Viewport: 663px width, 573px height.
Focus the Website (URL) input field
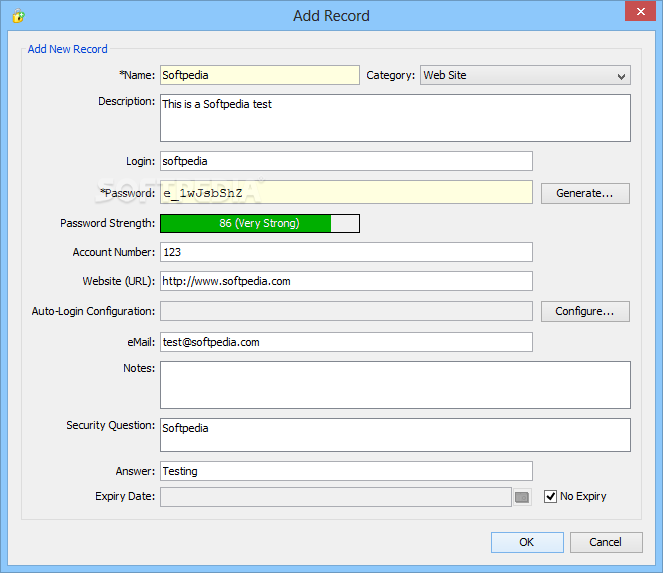click(346, 281)
